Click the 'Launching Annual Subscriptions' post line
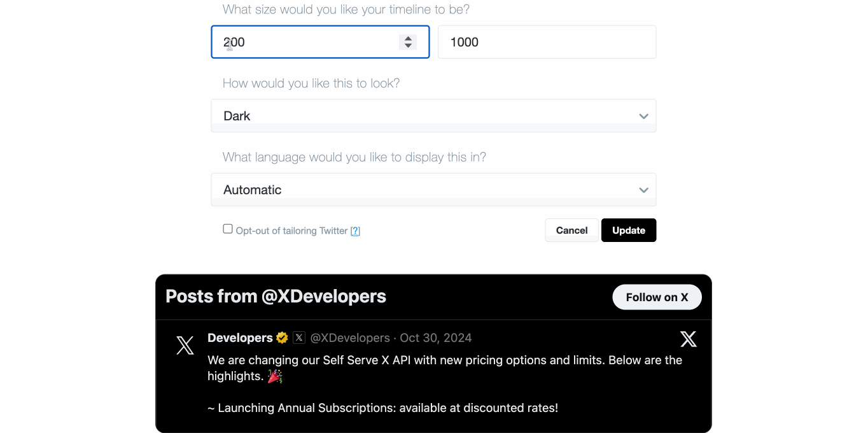Screen dimensions: 868x433 [383, 408]
